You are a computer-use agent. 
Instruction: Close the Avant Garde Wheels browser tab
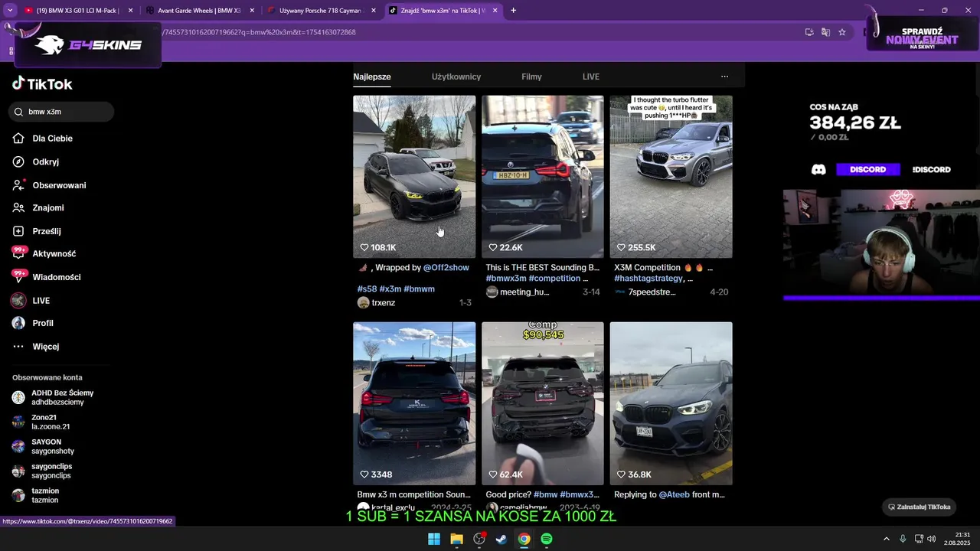pyautogui.click(x=251, y=11)
